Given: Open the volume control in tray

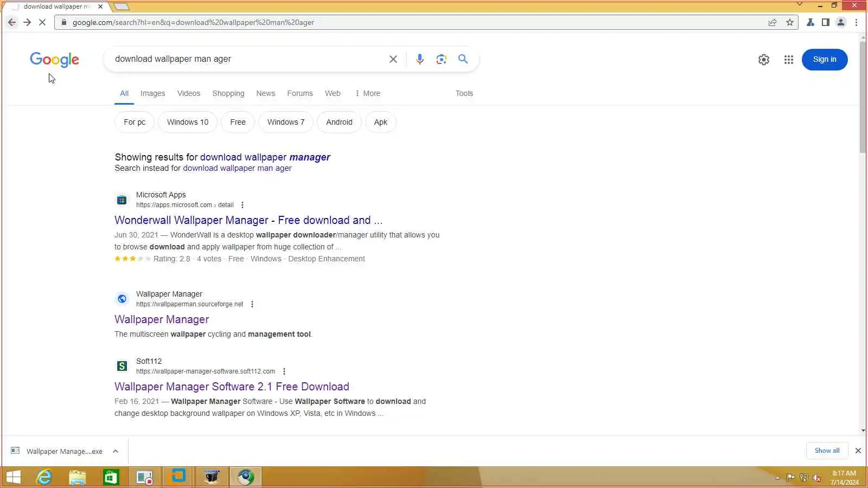Looking at the screenshot, I should coord(816,478).
